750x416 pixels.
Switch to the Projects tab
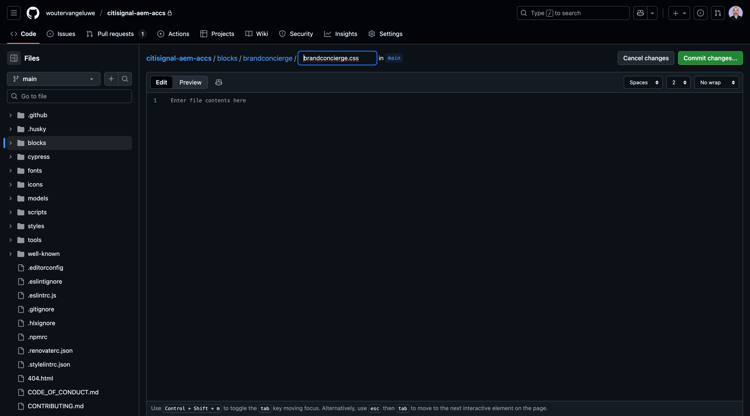coord(217,34)
